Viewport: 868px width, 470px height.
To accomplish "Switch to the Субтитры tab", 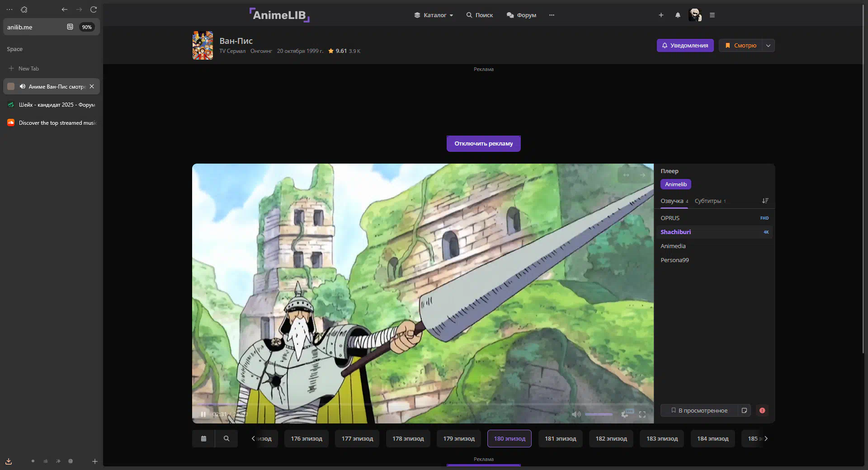I will 710,201.
